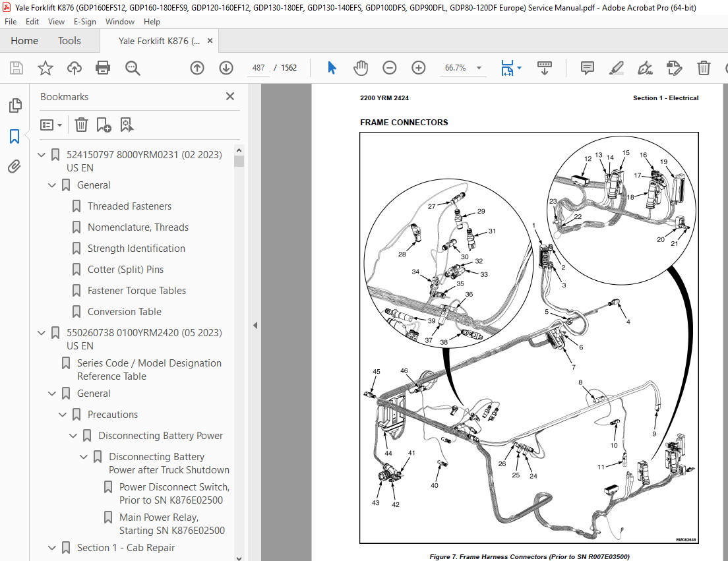728x561 pixels.
Task: Open the View menu
Action: [x=56, y=21]
